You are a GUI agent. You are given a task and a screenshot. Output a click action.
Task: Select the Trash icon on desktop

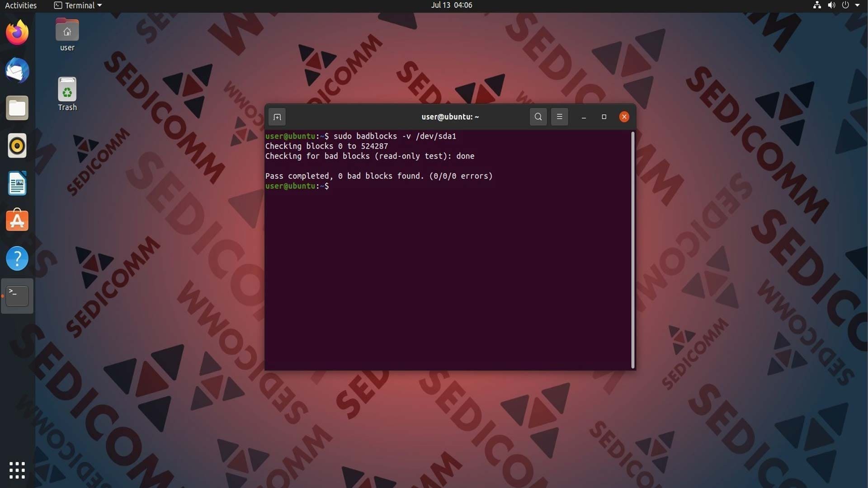coord(67,94)
